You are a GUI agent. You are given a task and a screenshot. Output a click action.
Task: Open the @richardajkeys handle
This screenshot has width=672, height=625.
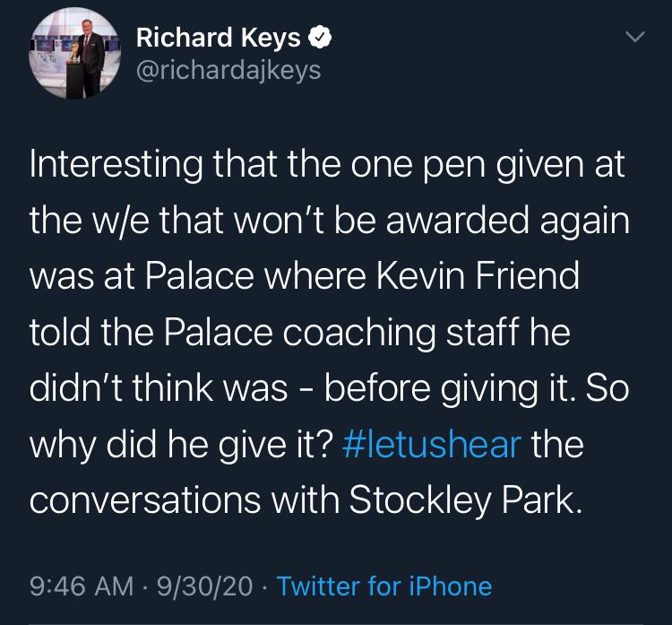(228, 70)
